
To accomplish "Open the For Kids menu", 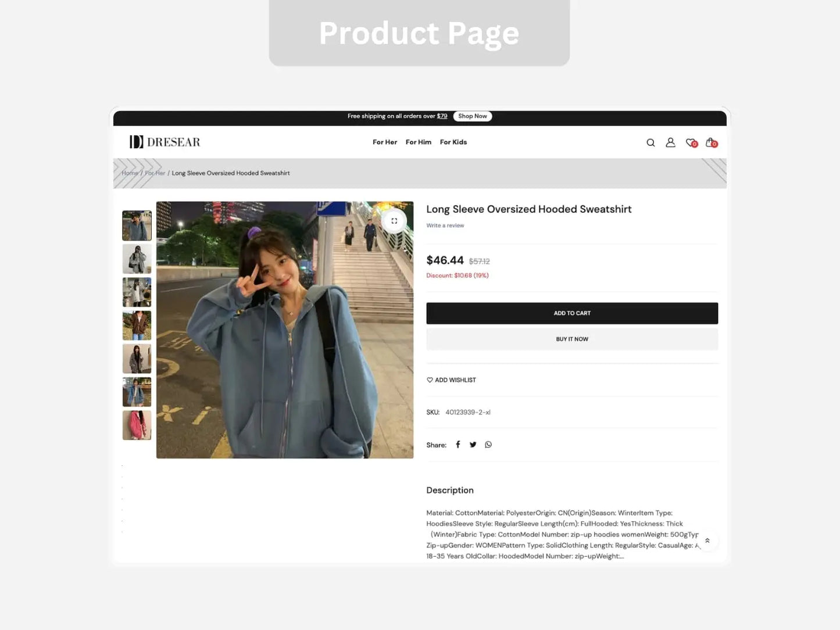I will [x=453, y=142].
